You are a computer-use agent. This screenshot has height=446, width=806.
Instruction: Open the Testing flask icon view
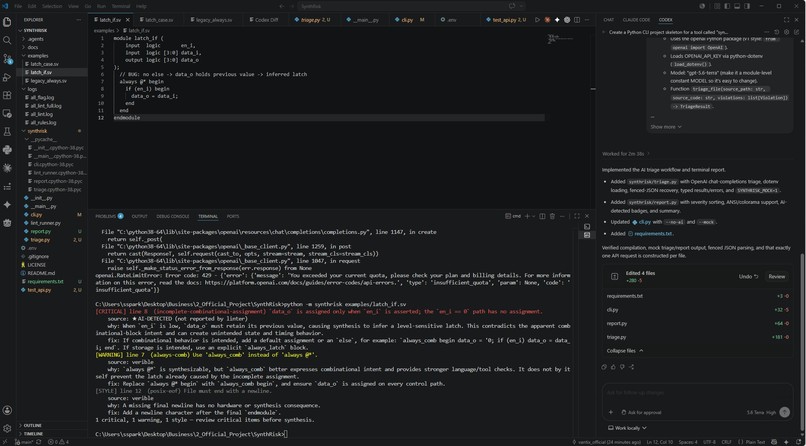click(7, 132)
